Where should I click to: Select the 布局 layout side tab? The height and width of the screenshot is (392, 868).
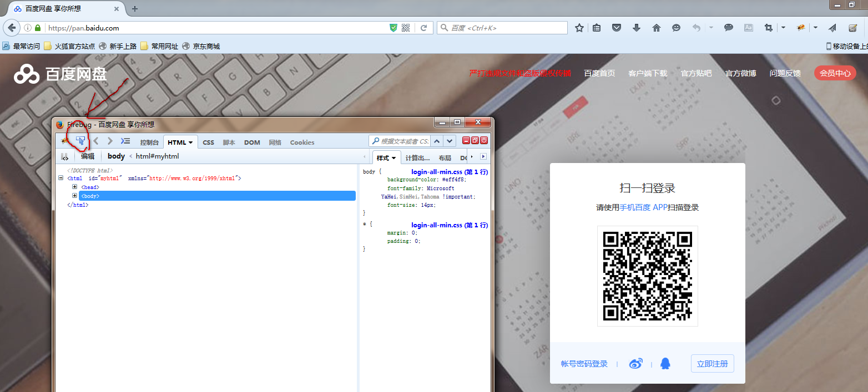[x=445, y=158]
